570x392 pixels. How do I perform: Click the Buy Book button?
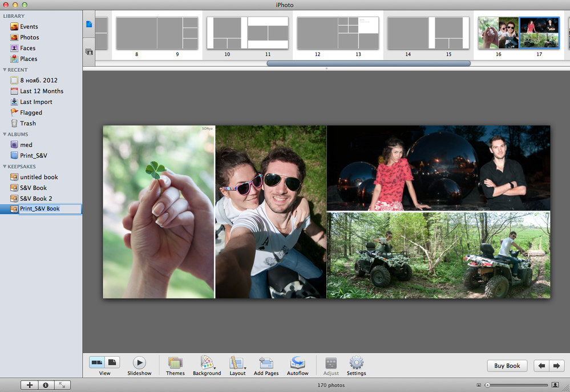507,366
